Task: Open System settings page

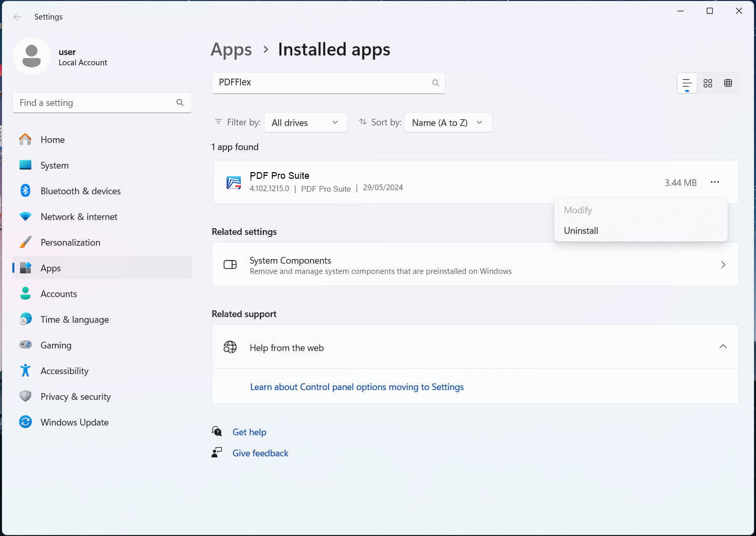Action: pyautogui.click(x=102, y=165)
